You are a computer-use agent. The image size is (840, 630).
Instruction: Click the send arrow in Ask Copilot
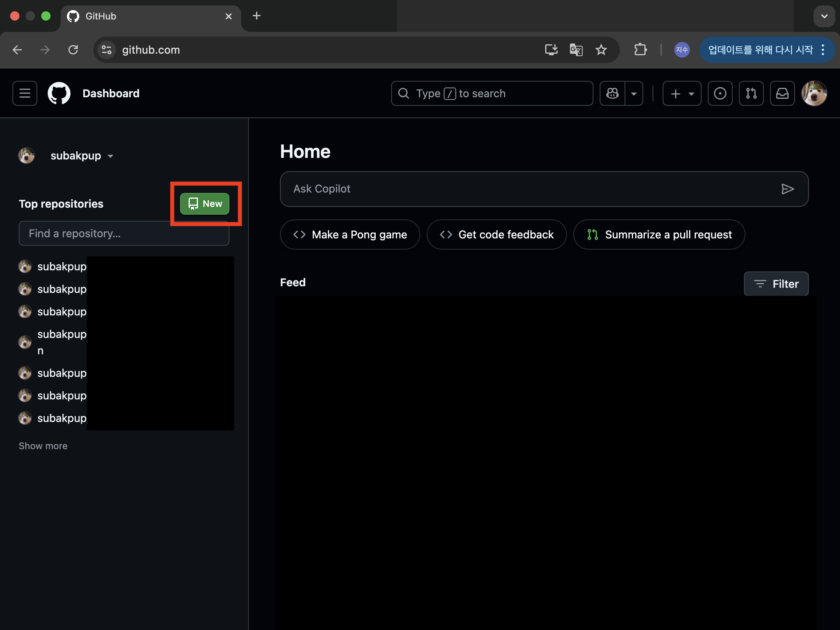point(787,189)
